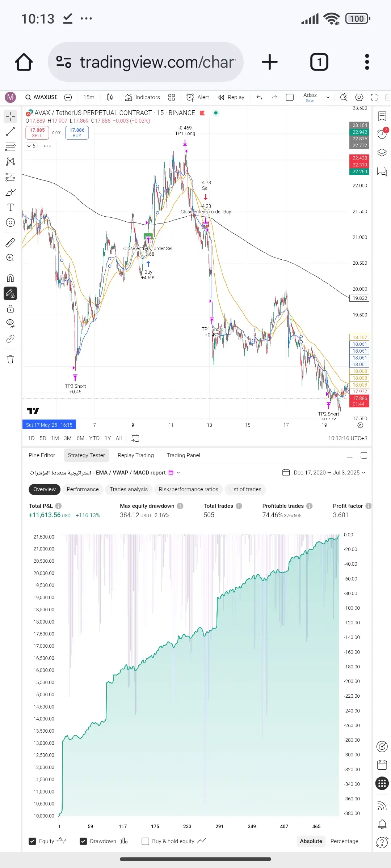Toggle magnet mode
The height and width of the screenshot is (868, 391).
(x=10, y=278)
